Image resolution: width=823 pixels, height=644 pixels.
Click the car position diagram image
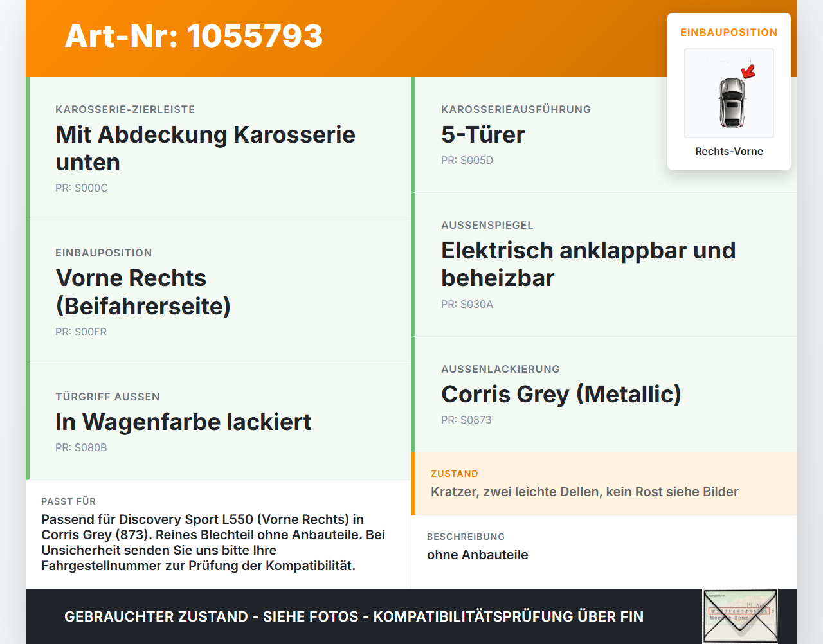pyautogui.click(x=729, y=93)
